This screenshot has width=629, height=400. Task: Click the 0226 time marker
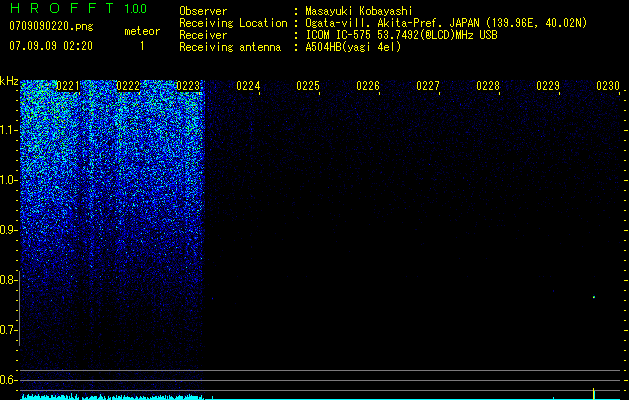click(368, 86)
